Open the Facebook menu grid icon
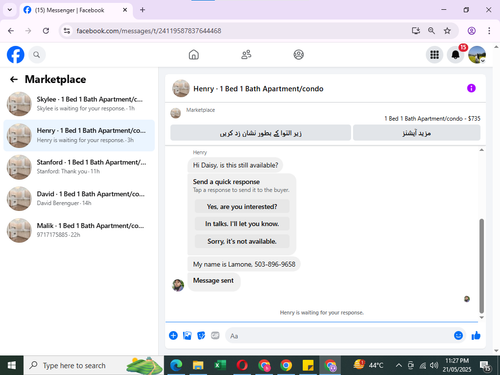The width and height of the screenshot is (500, 375). pos(434,55)
